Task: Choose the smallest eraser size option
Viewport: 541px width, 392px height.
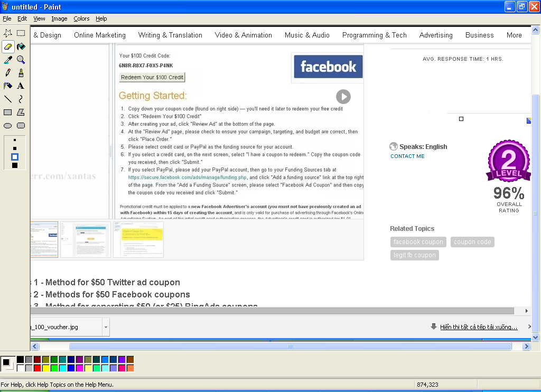Action: coord(15,141)
